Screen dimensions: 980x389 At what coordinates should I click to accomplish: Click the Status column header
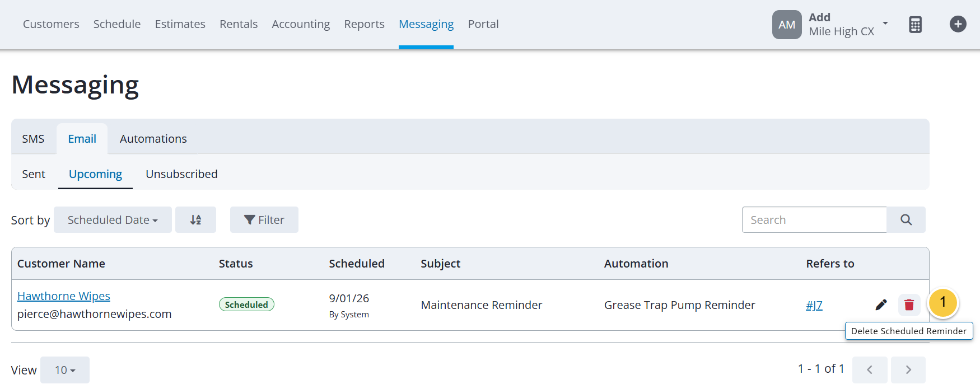tap(236, 264)
